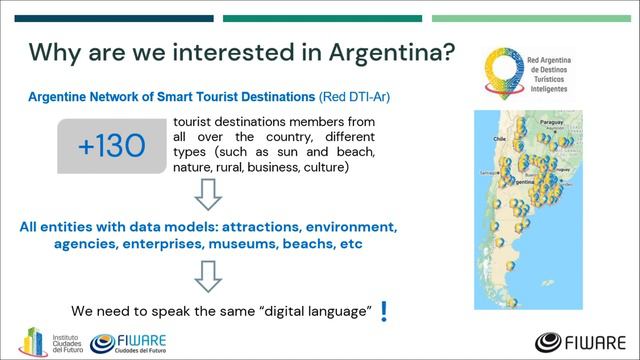Viewport: 640px width, 360px height.
Task: Click 'Argentine Network of Smart Tourist Destinations' heading
Action: pos(171,97)
